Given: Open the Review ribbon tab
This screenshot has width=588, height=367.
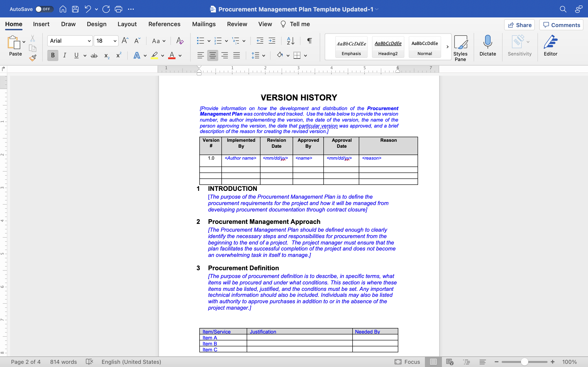Looking at the screenshot, I should (x=237, y=24).
